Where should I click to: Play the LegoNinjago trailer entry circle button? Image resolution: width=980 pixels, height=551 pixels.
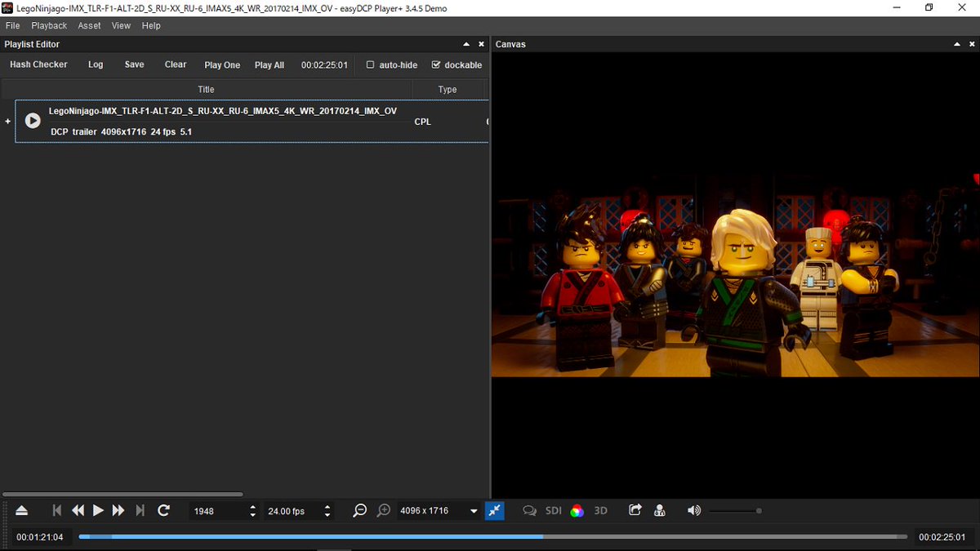[x=33, y=121]
